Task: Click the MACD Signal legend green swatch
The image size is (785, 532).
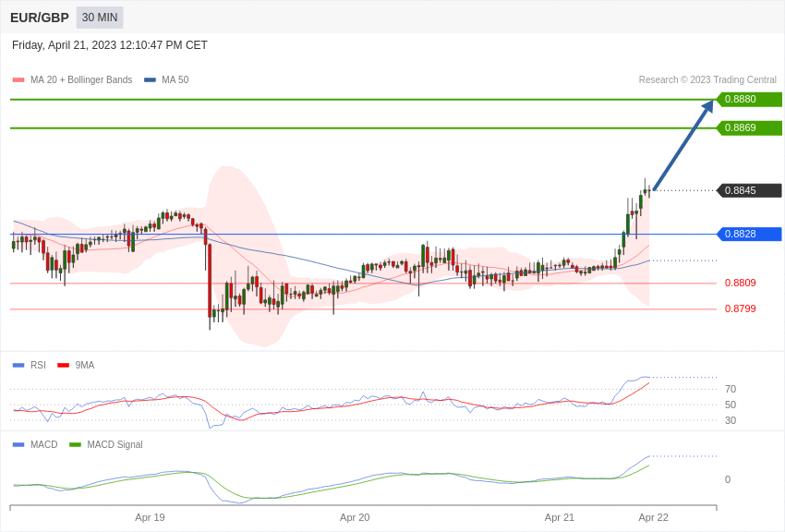Action: click(75, 444)
